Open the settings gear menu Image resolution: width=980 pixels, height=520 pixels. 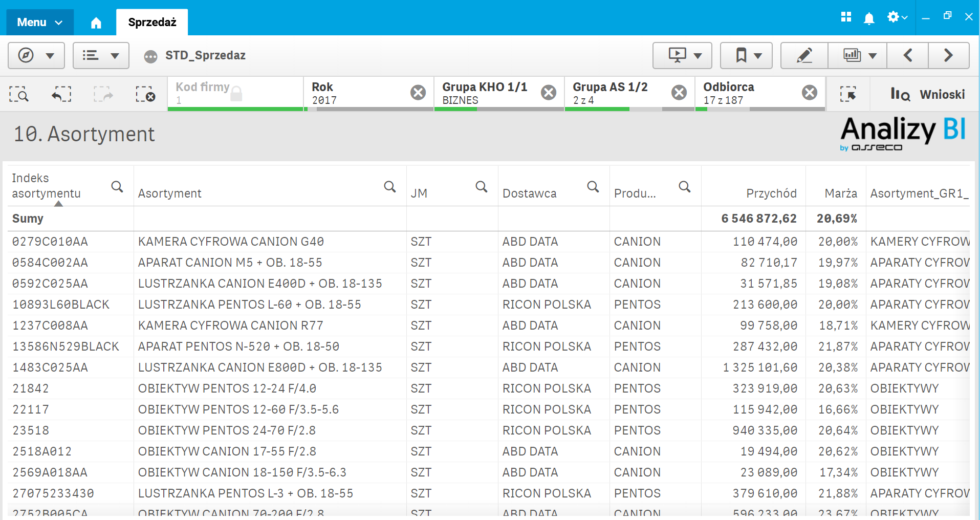coord(897,17)
